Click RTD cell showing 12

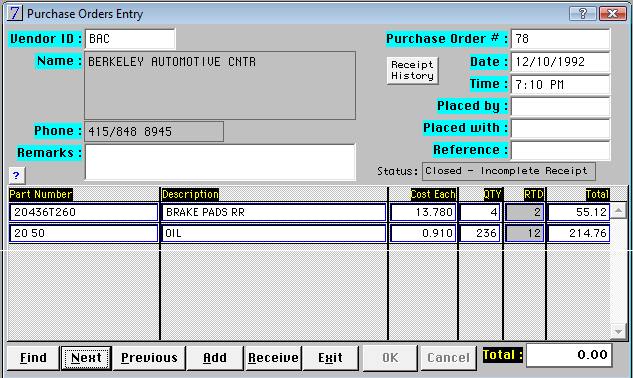(x=524, y=233)
